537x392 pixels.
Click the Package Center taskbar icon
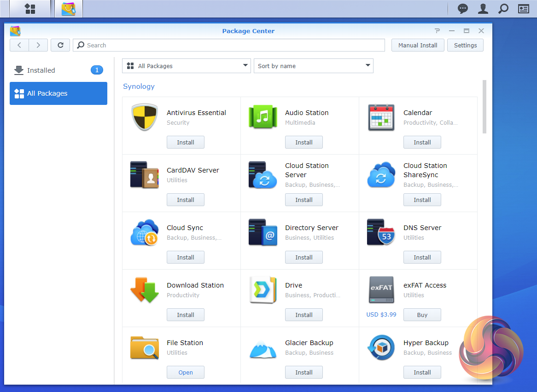click(69, 9)
